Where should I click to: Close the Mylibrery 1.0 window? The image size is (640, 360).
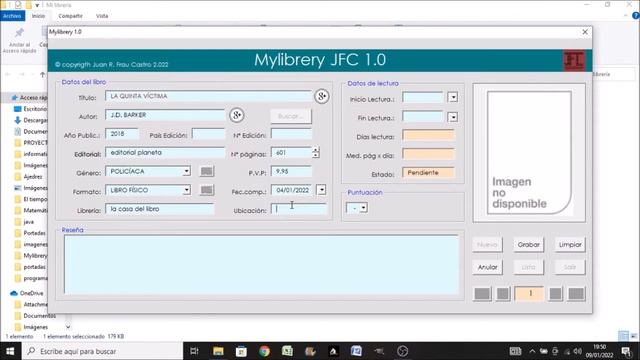(x=585, y=32)
